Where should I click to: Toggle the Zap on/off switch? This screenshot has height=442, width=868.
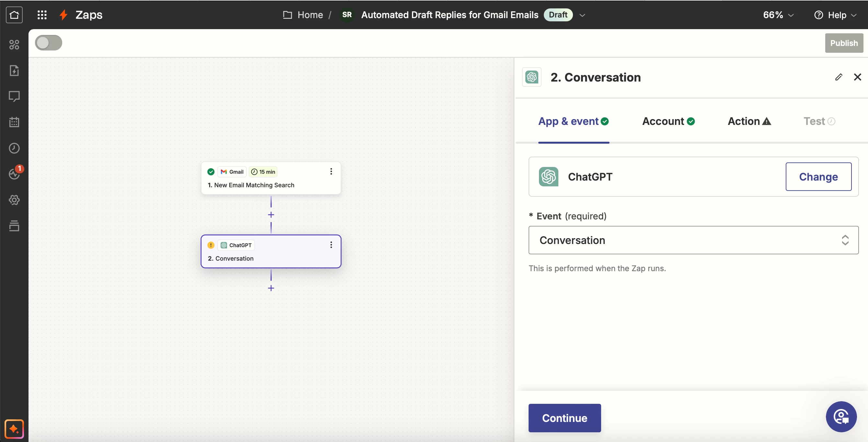tap(49, 43)
